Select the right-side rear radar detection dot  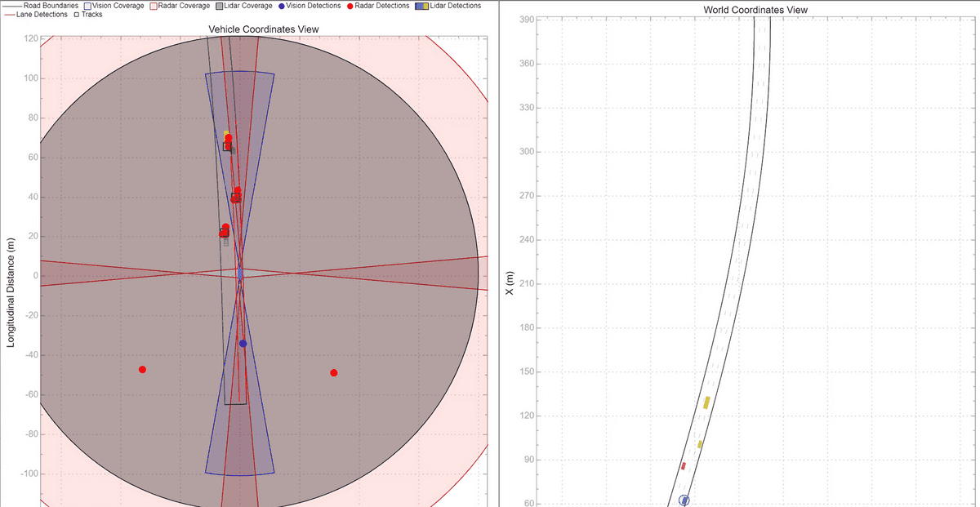click(x=333, y=373)
